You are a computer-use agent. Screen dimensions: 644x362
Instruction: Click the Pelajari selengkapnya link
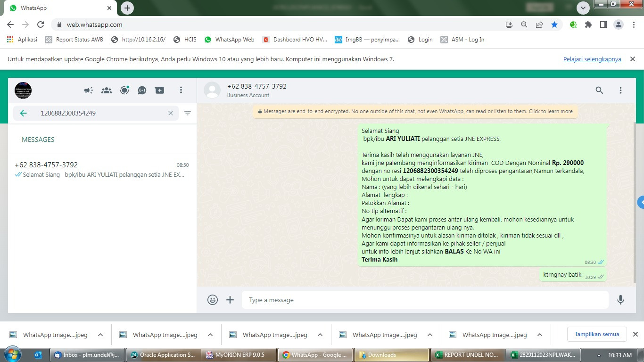592,59
